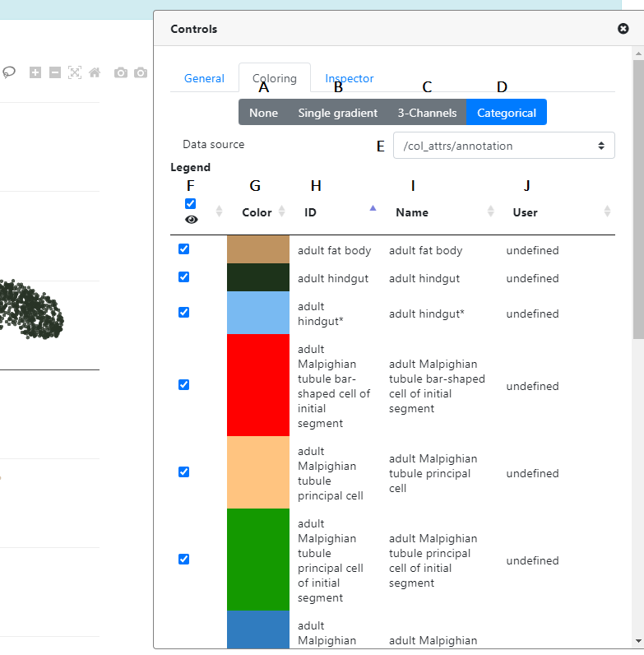Toggle the select-all legend checkbox
The image size is (644, 655).
tap(190, 203)
